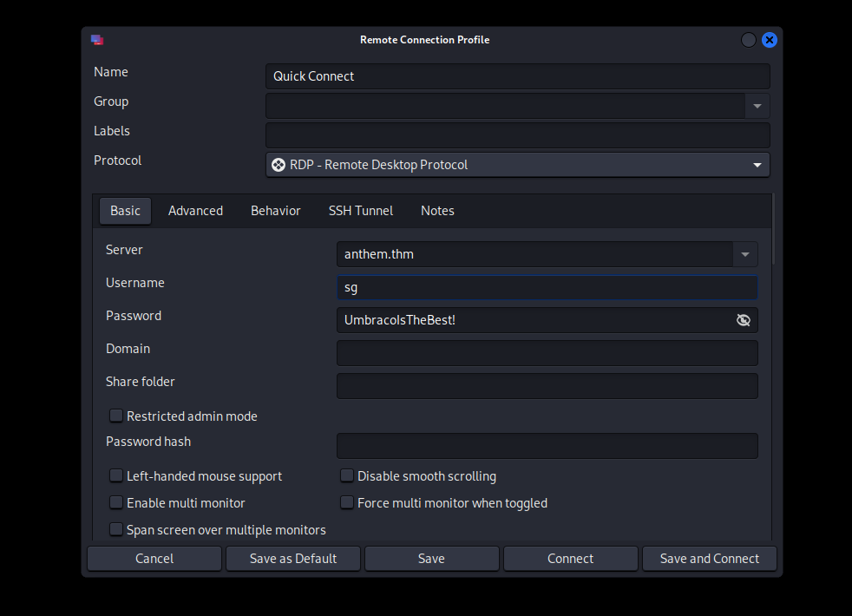The image size is (852, 616).
Task: Check Force multi monitor when toggled
Action: click(x=347, y=503)
